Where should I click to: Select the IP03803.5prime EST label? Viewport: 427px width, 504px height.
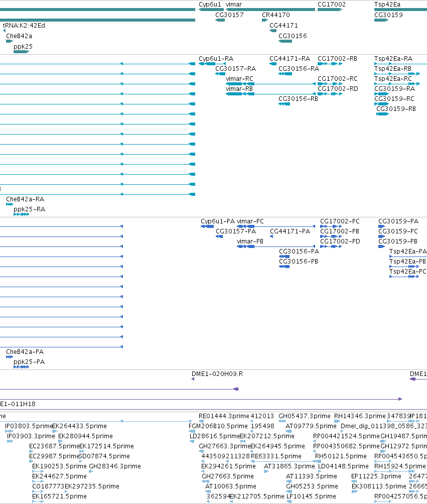pyautogui.click(x=29, y=426)
